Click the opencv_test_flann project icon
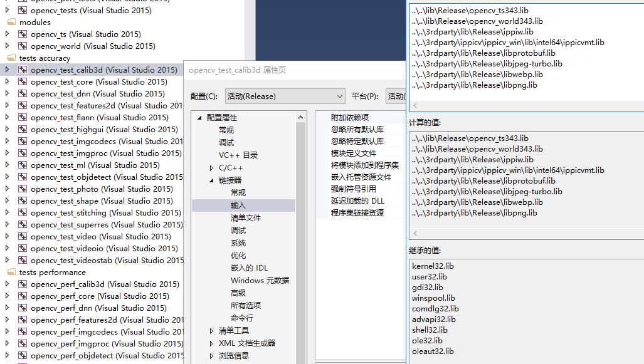 coord(23,117)
